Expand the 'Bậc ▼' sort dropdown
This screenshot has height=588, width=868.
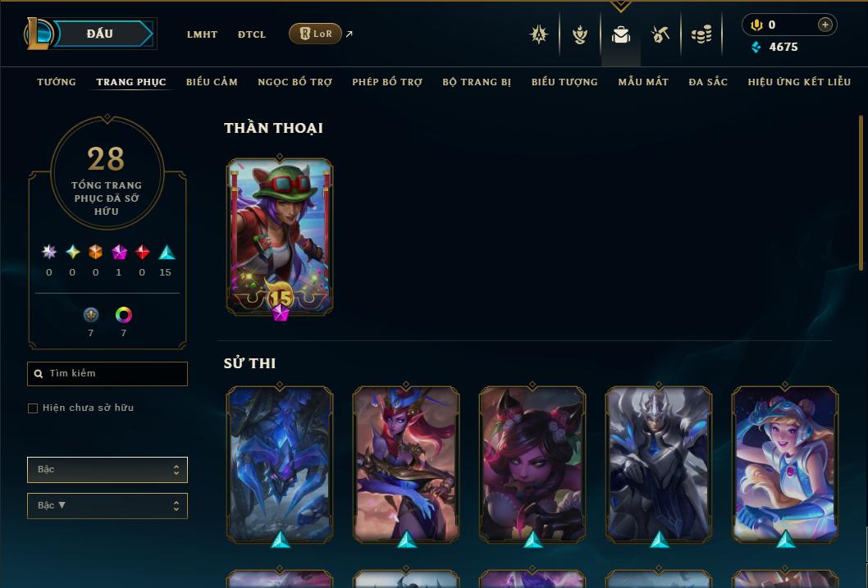point(107,505)
